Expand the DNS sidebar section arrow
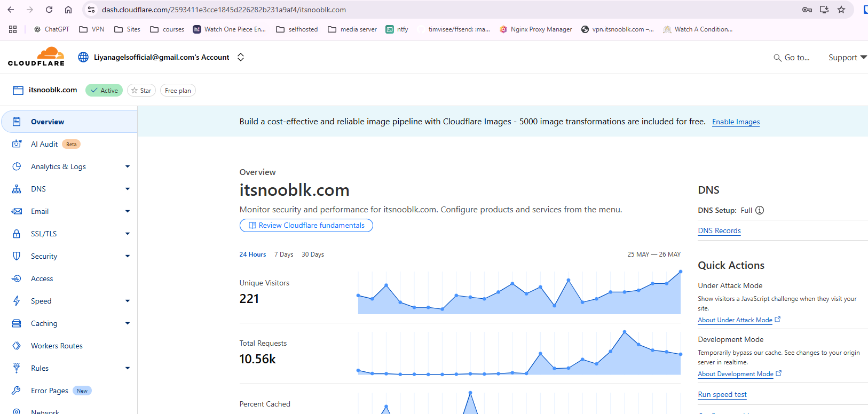Screen dimensions: 868x414 point(128,189)
